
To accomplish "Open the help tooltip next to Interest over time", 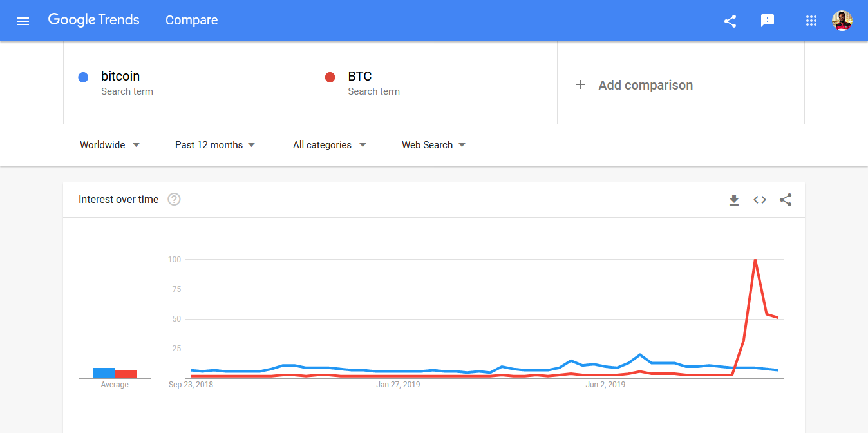I will click(x=174, y=199).
